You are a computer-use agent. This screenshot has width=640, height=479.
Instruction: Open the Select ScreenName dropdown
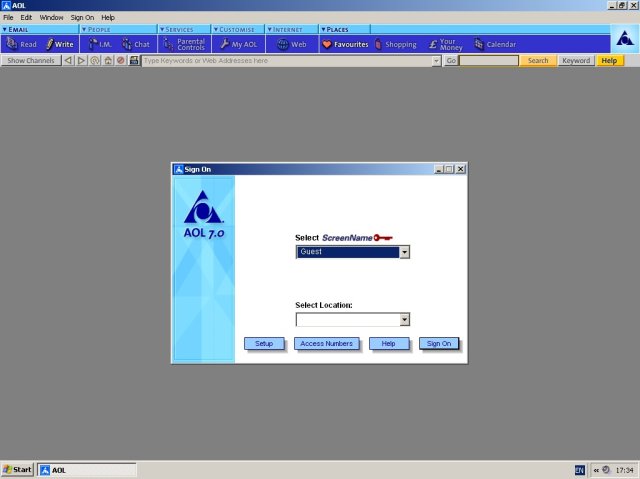pyautogui.click(x=404, y=252)
